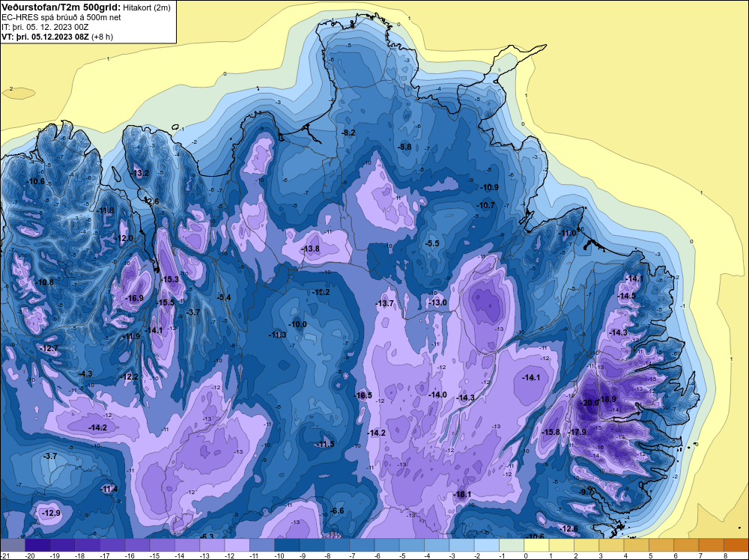This screenshot has width=749, height=560.
Task: Click the -8.2 temperature label
Action: coord(349,133)
